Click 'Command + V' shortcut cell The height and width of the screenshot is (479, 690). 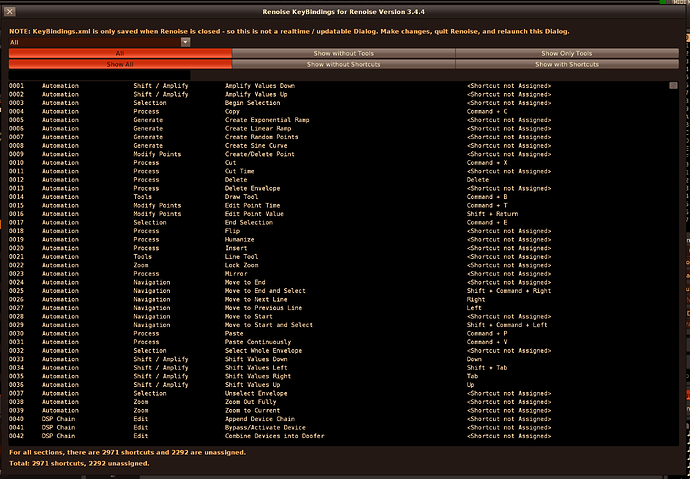click(487, 342)
